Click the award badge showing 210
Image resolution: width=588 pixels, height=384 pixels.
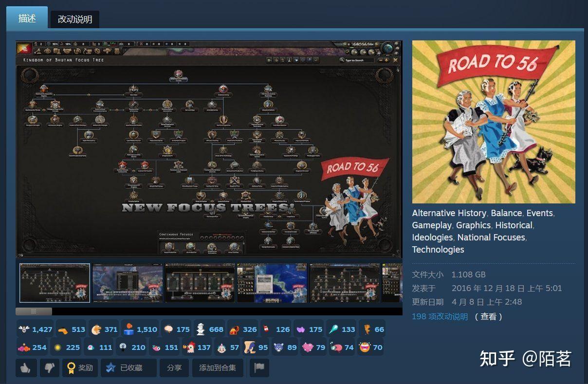point(131,347)
